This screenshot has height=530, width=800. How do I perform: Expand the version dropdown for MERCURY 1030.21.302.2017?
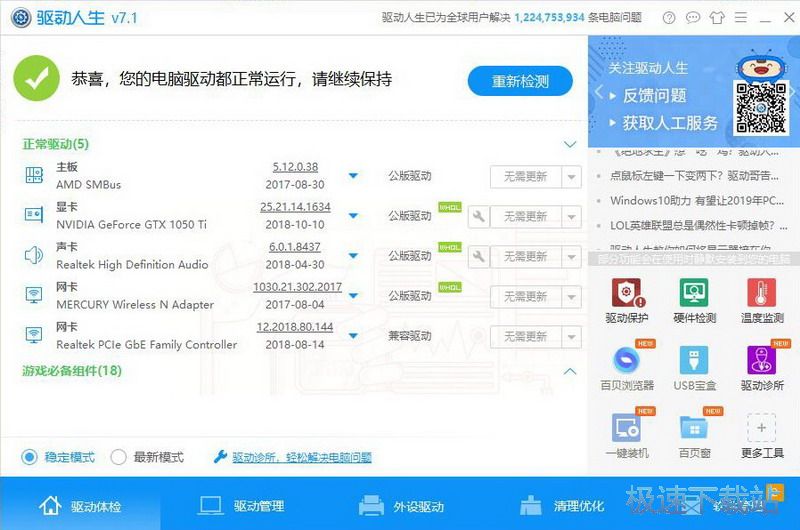click(x=353, y=296)
